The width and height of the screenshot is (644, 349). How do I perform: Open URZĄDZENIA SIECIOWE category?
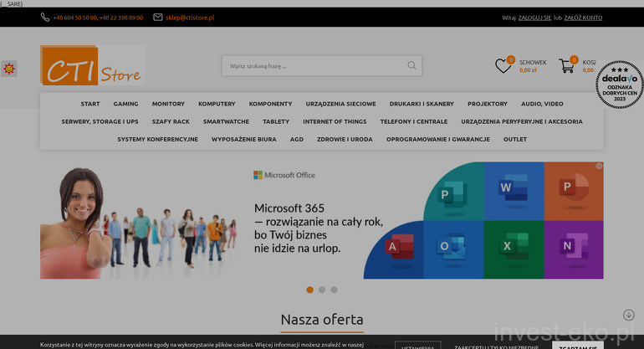341,104
